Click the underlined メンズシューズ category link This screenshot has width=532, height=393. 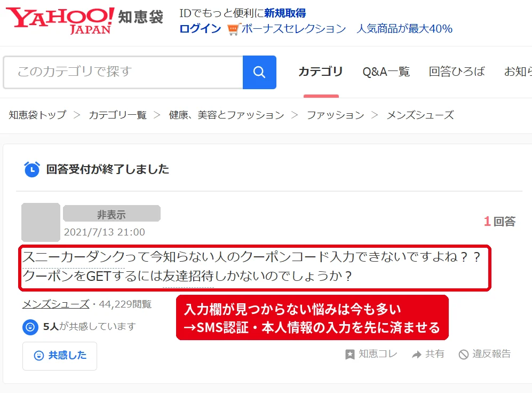coord(55,304)
